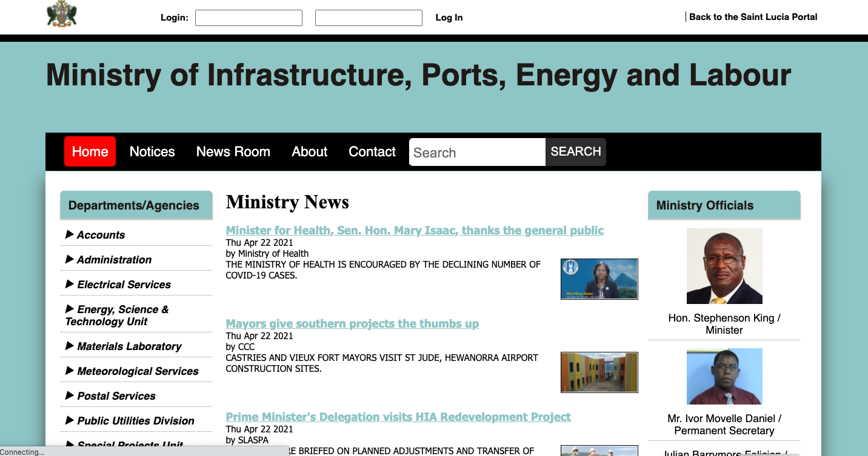Click the Saint Lucia coat of arms logo
The height and width of the screenshot is (456, 868).
pyautogui.click(x=62, y=15)
